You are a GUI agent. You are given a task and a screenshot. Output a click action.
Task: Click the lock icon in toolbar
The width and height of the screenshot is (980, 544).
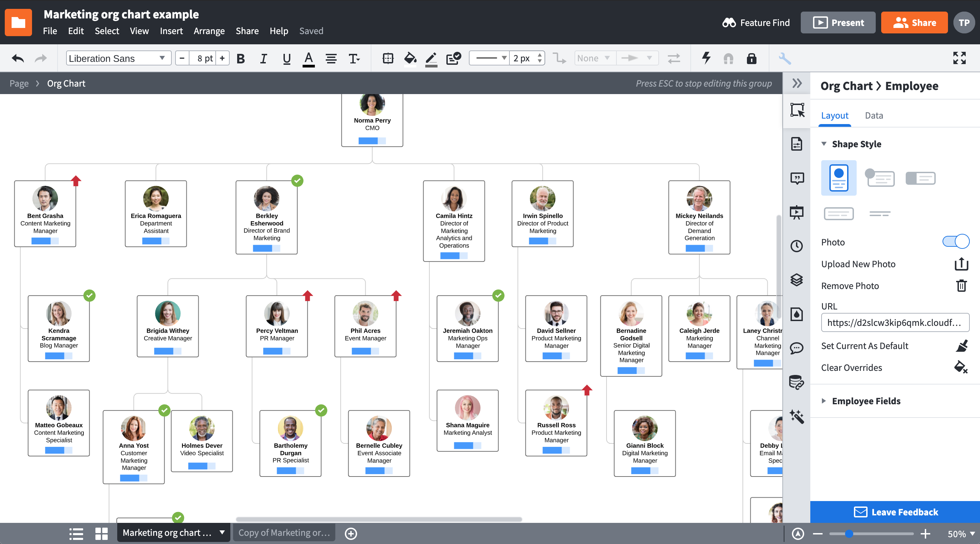tap(751, 58)
